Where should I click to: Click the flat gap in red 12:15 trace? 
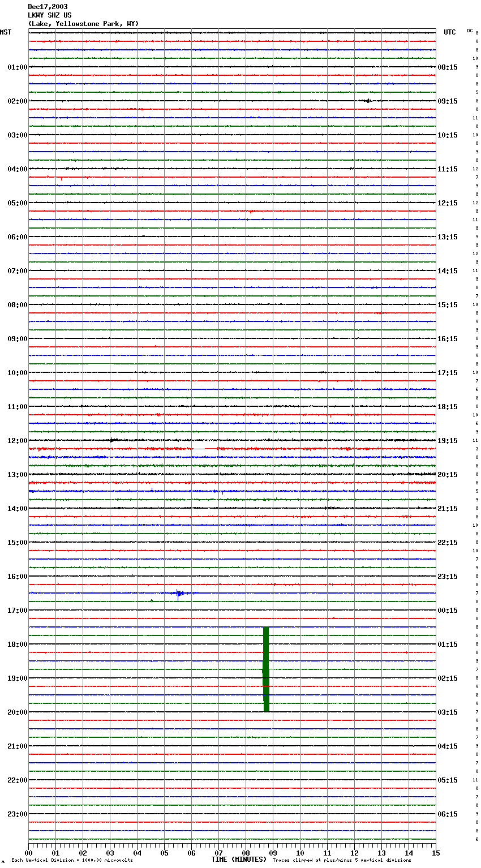204,449
